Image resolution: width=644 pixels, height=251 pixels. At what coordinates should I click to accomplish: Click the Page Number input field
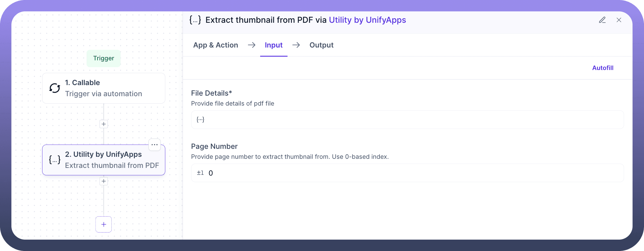click(407, 173)
